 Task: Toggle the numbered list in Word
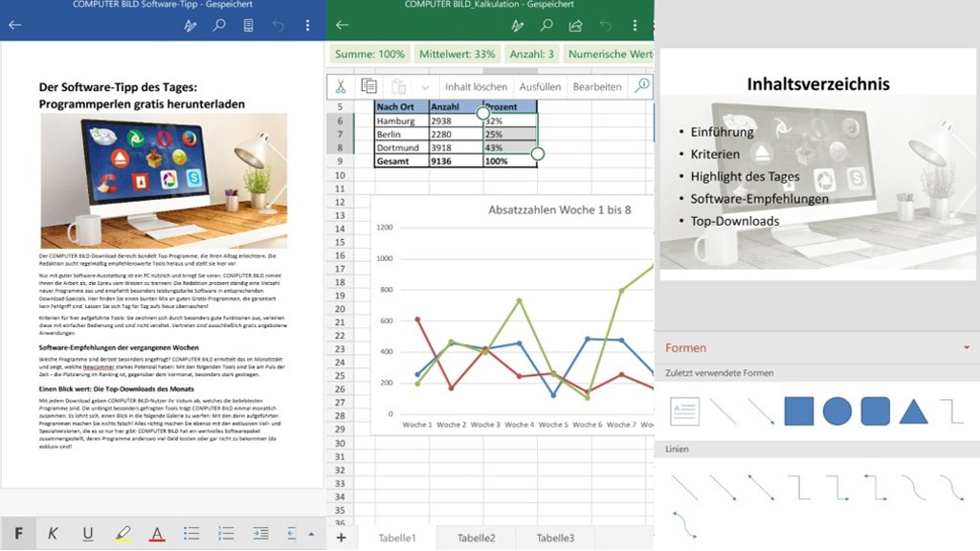coord(226,534)
